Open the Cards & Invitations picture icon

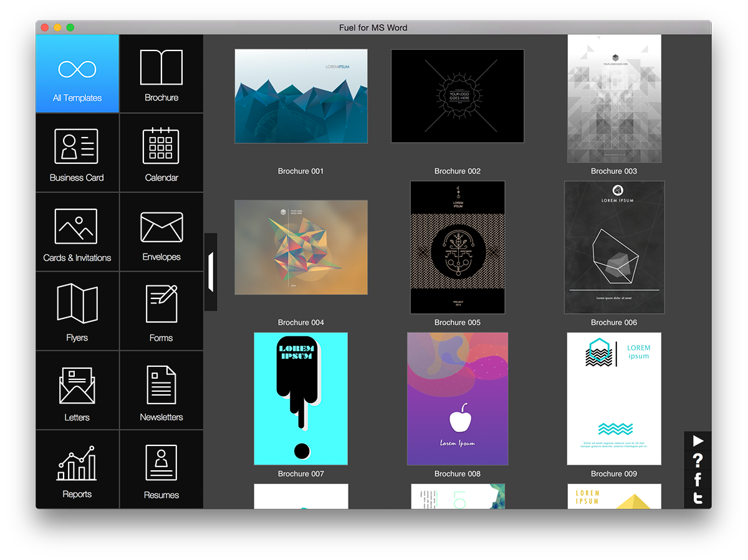[x=76, y=226]
